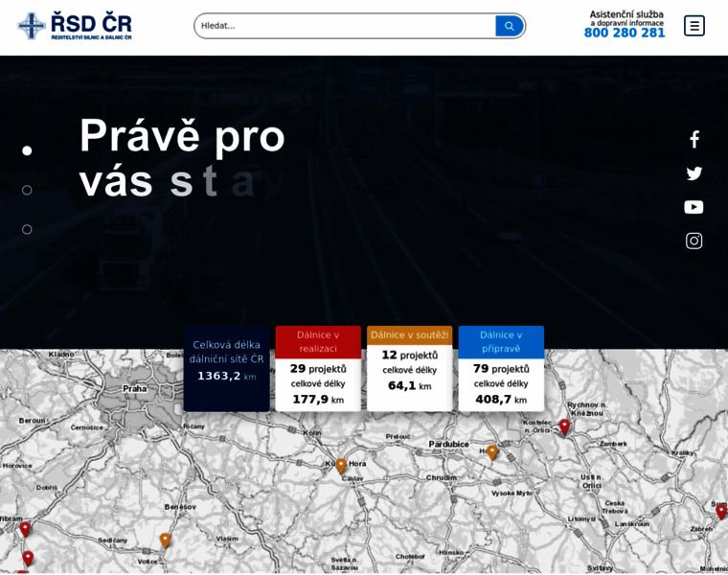Call assistance number 800 280 281
Screen dimensions: 728x575
[625, 33]
